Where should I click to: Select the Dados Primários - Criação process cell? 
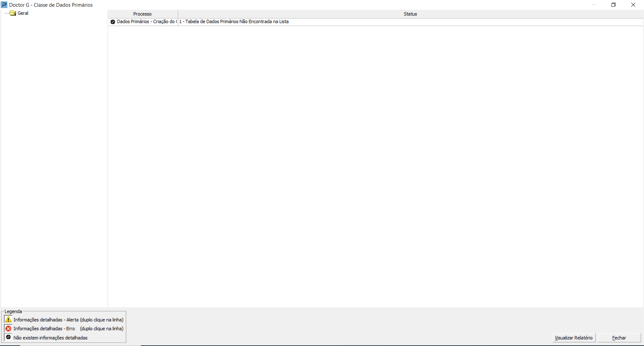click(x=143, y=21)
